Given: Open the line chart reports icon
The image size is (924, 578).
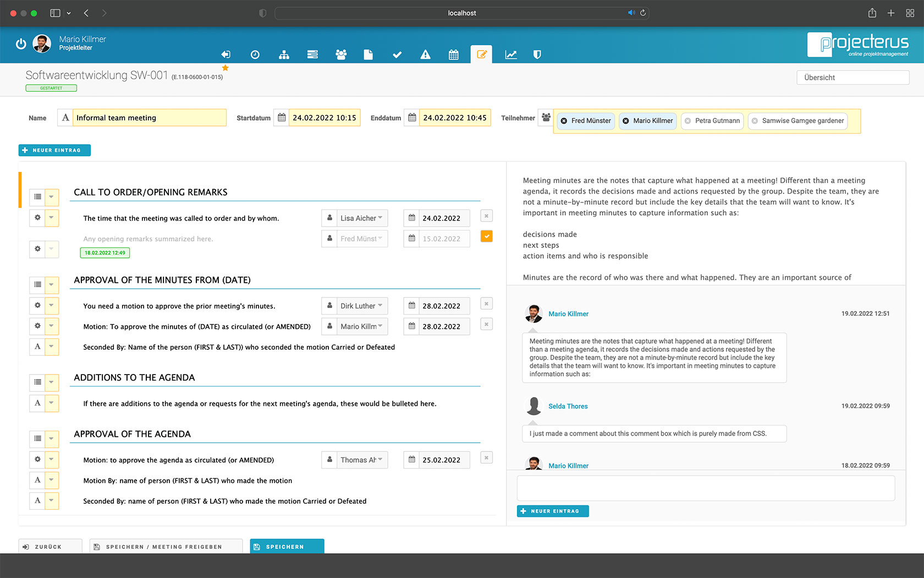Looking at the screenshot, I should tap(511, 54).
